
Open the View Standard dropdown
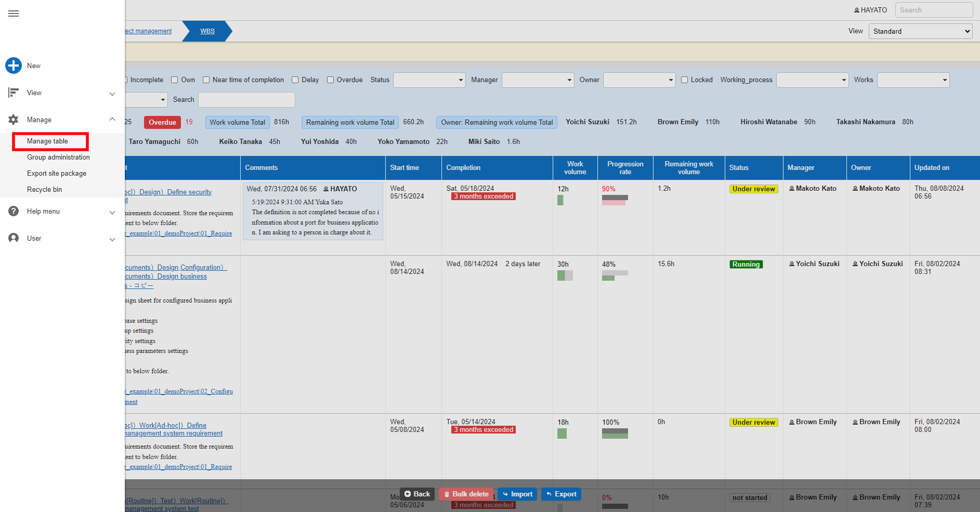click(921, 31)
